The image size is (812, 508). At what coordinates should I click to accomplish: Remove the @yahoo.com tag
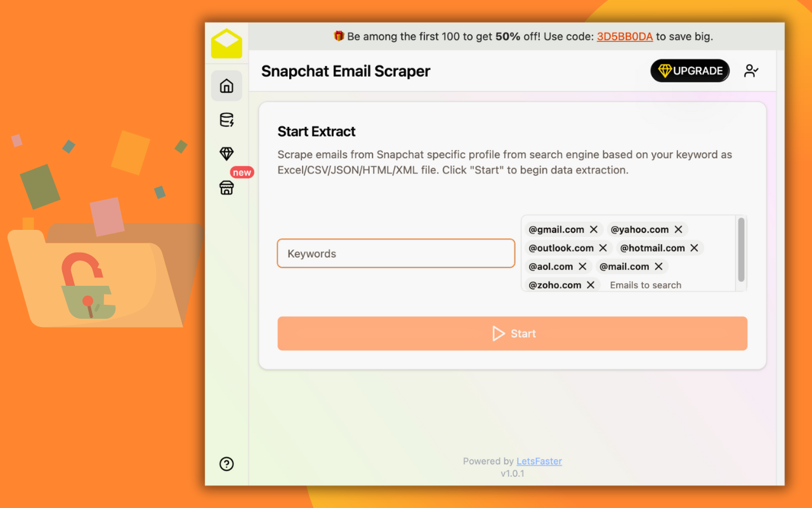pos(678,229)
